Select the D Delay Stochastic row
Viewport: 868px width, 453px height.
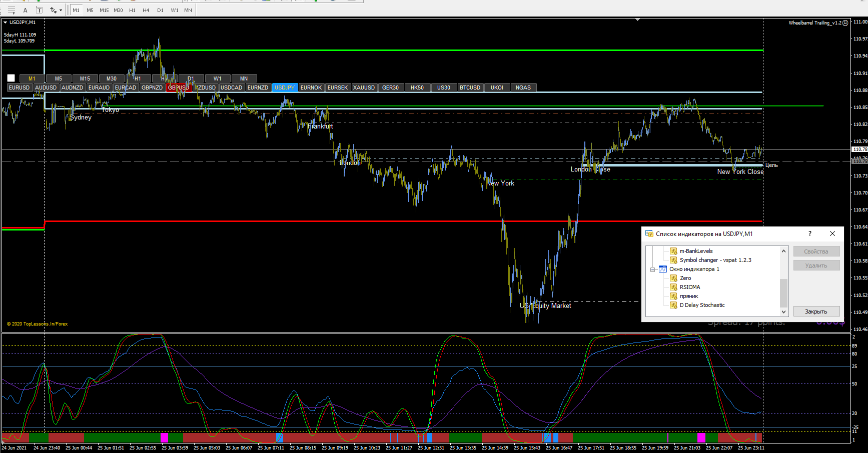coord(702,305)
